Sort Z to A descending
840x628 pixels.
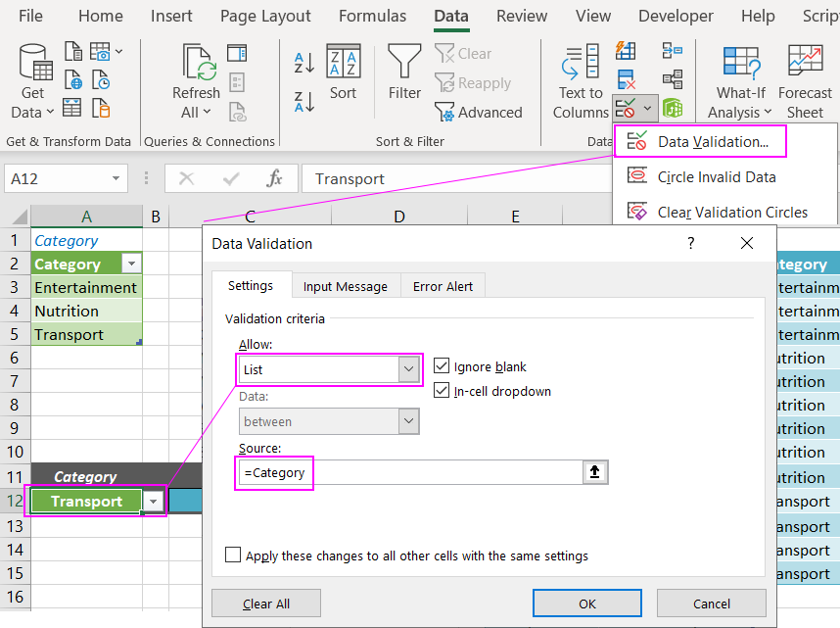pos(304,100)
